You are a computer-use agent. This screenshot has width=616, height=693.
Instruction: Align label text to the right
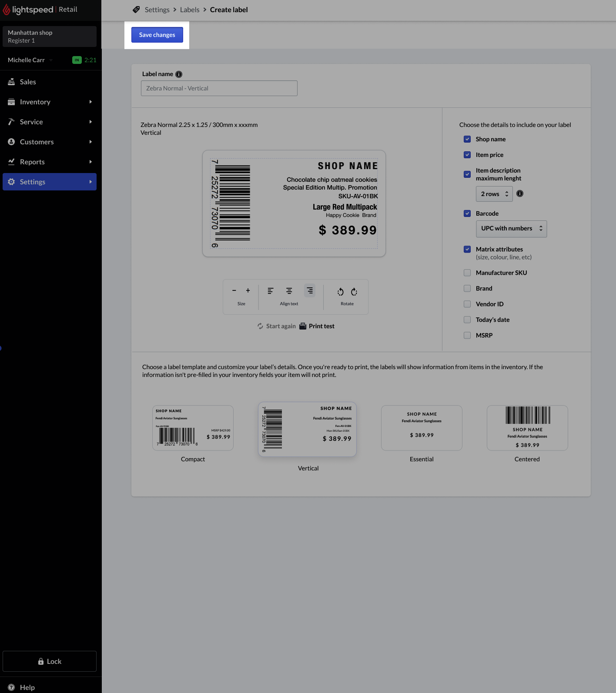(310, 290)
